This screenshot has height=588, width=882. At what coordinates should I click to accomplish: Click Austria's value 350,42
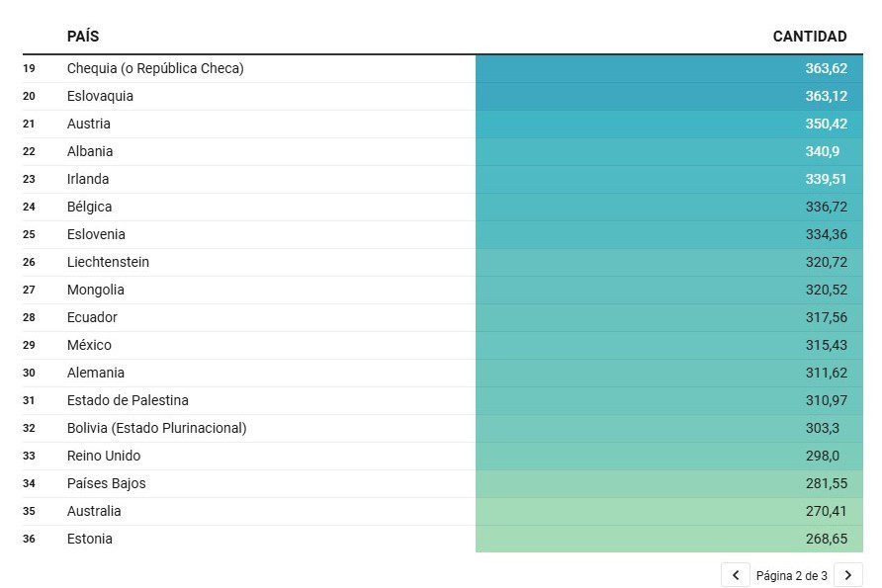pos(825,124)
